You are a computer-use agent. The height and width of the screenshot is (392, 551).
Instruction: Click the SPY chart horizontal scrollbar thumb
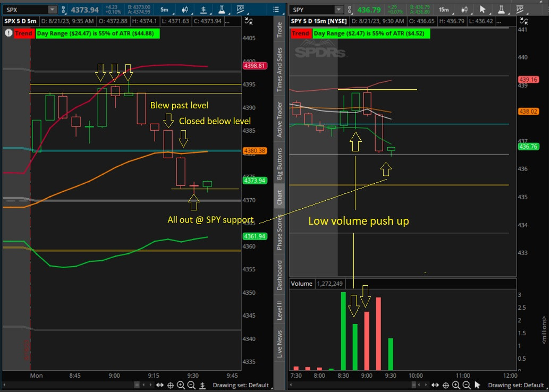tap(414, 385)
